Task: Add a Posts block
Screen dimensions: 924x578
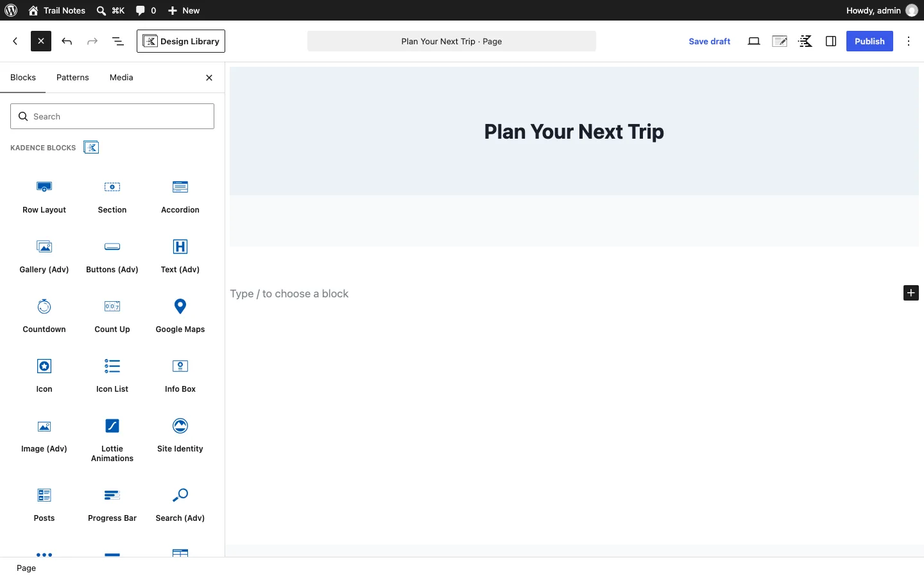Action: [x=44, y=505]
